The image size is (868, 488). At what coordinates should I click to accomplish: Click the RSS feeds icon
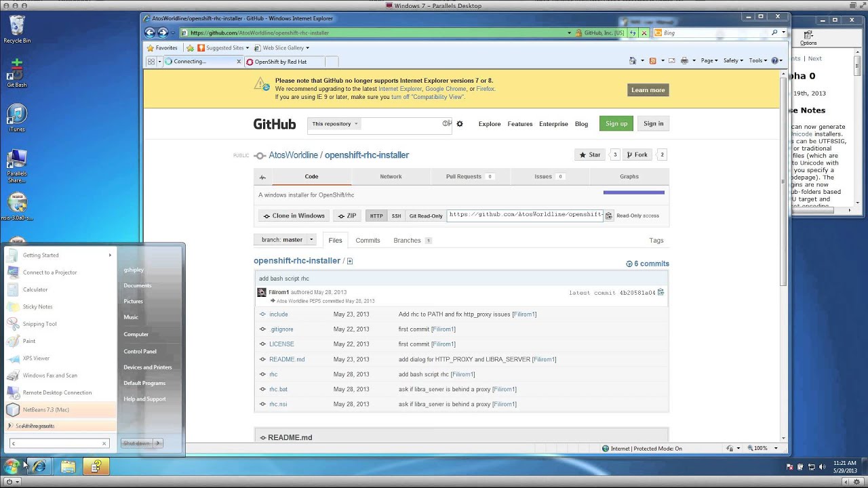[652, 60]
